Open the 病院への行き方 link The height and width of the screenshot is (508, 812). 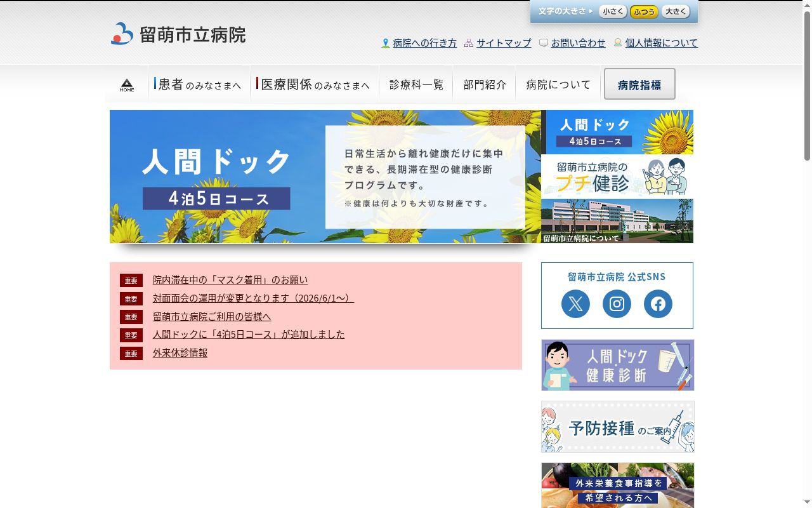tap(425, 43)
